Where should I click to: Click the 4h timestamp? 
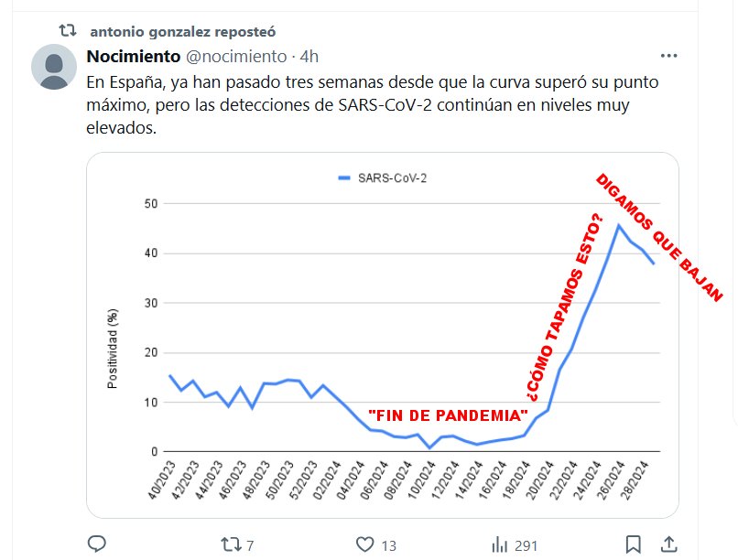[311, 57]
